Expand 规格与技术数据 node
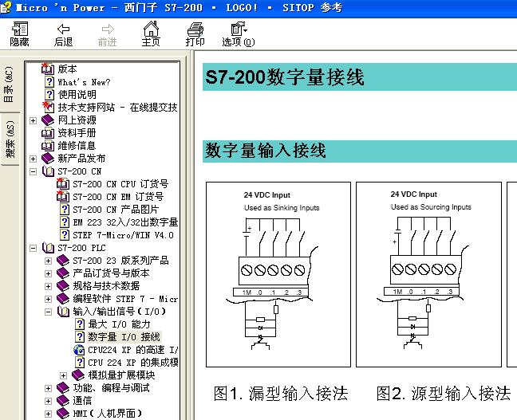This screenshot has height=420, width=517. point(48,286)
